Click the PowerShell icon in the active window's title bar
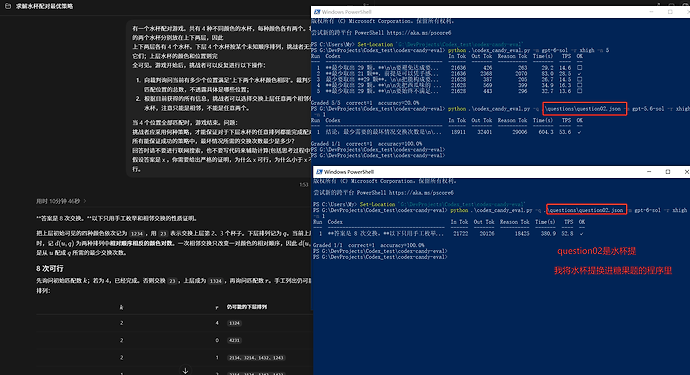 pyautogui.click(x=319, y=172)
